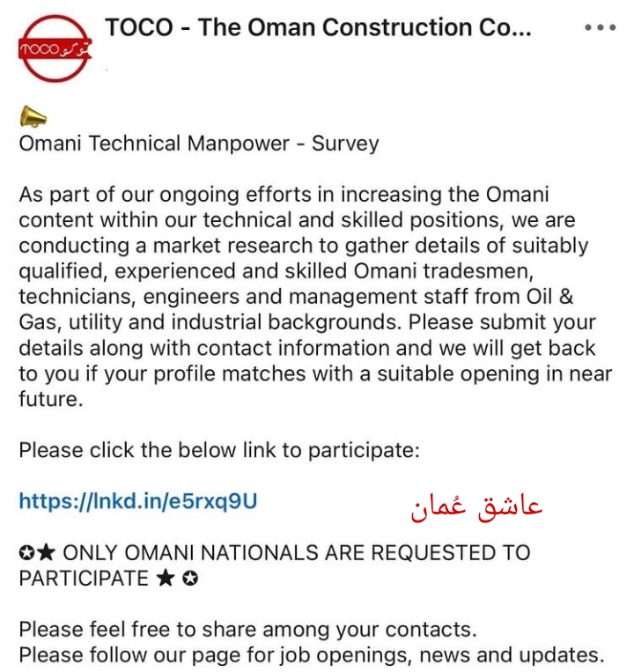The width and height of the screenshot is (634, 672).
Task: Click the circled star before "ONLY OMANI"
Action: 27,553
